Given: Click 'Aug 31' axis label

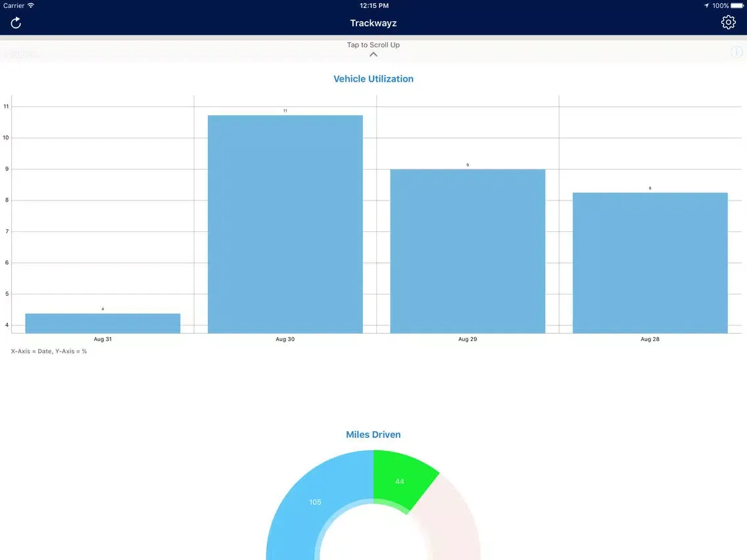Looking at the screenshot, I should (x=103, y=339).
